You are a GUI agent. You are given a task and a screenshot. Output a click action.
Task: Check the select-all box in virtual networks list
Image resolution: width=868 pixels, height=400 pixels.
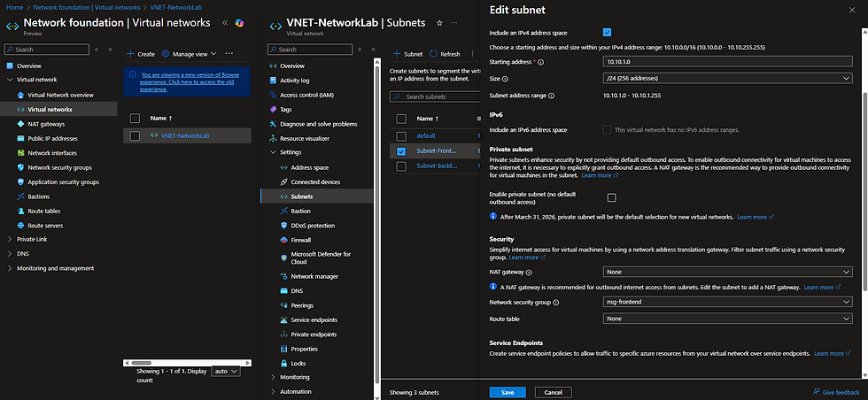pyautogui.click(x=135, y=119)
